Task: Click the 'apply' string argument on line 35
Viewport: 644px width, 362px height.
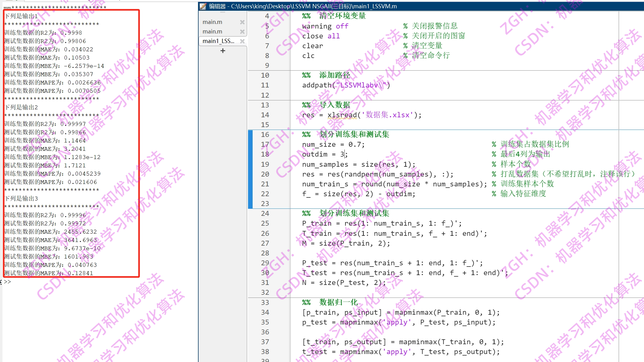Action: click(396, 322)
